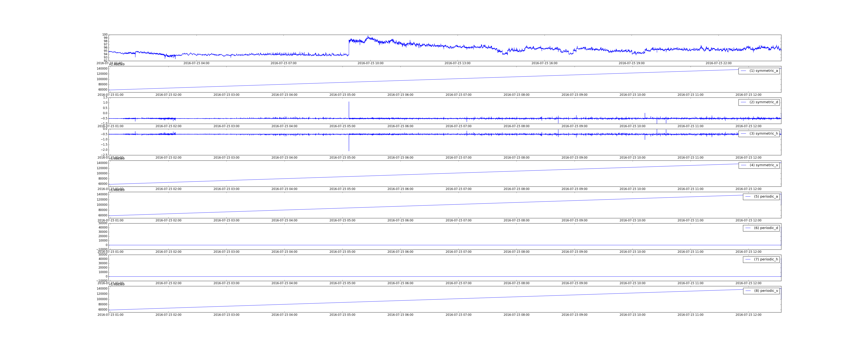Click top chart's 2016-07-15 07:00 tick label

(283, 63)
